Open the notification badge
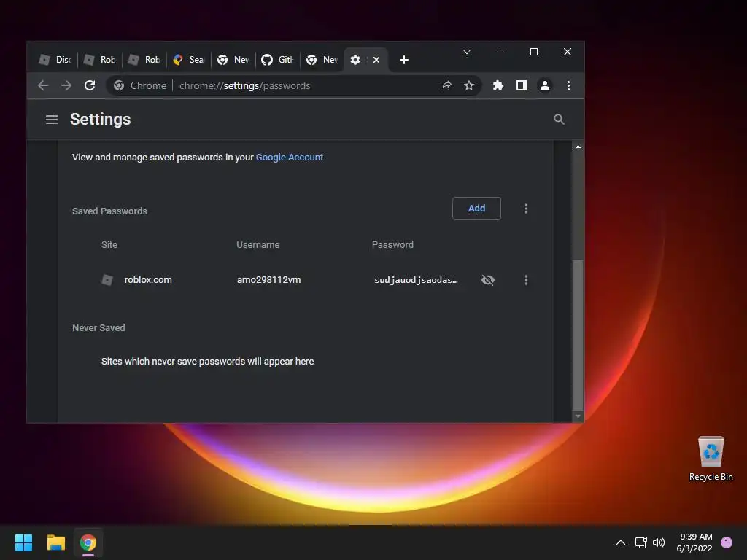 click(x=726, y=542)
